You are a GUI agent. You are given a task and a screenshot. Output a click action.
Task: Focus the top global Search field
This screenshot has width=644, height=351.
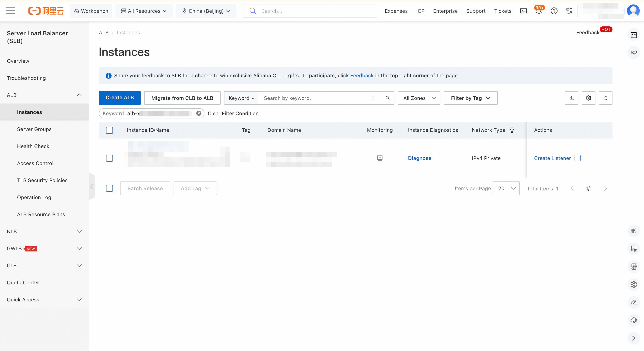click(x=310, y=11)
